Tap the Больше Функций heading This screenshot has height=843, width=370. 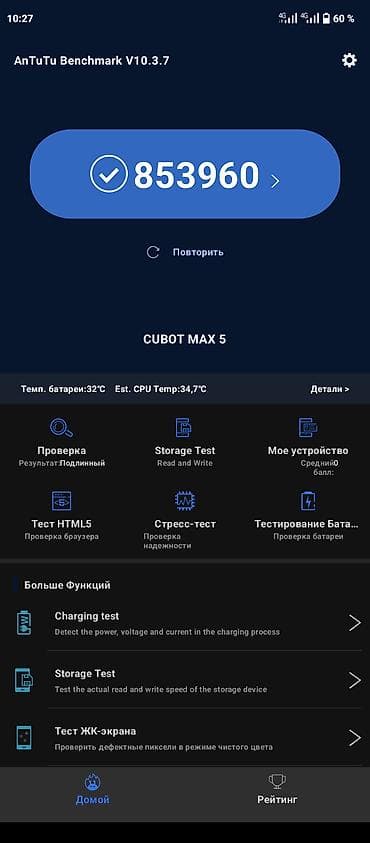(67, 585)
